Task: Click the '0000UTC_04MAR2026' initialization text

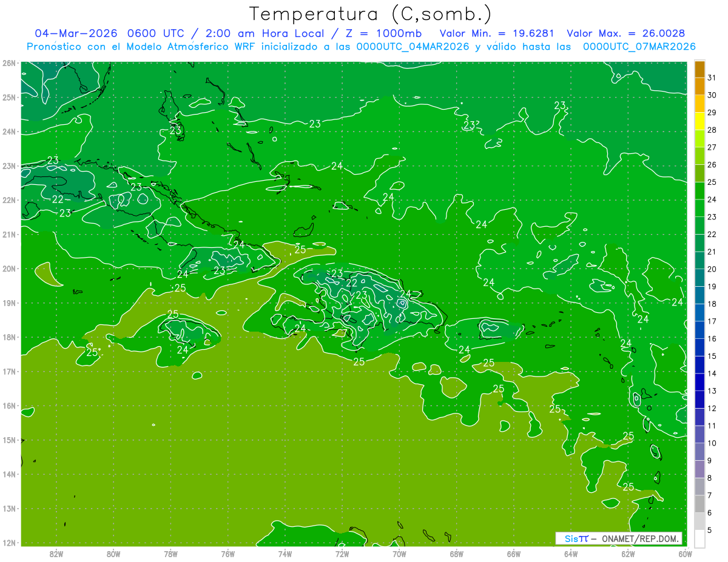Action: 413,47
